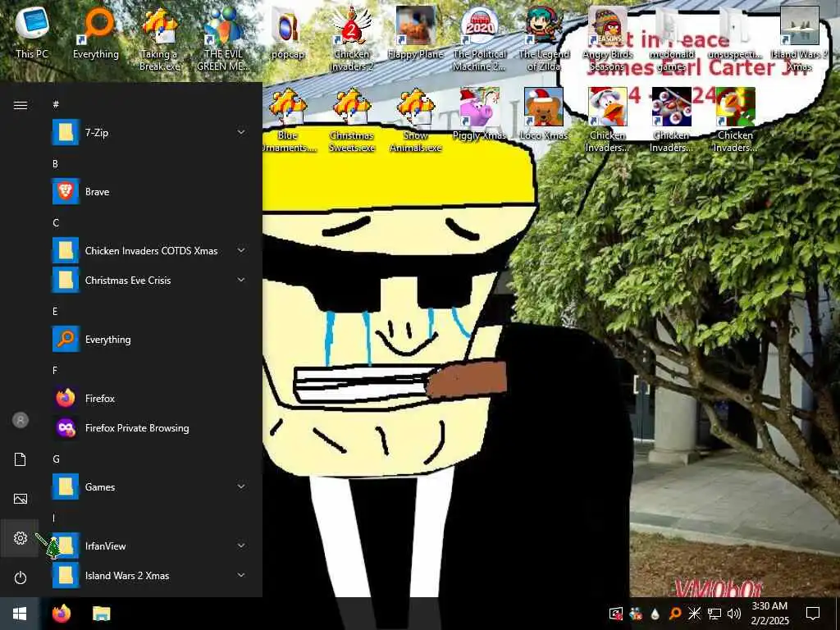Launch Taking a Break.exe desktop icon
The width and height of the screenshot is (840, 630).
(x=160, y=39)
